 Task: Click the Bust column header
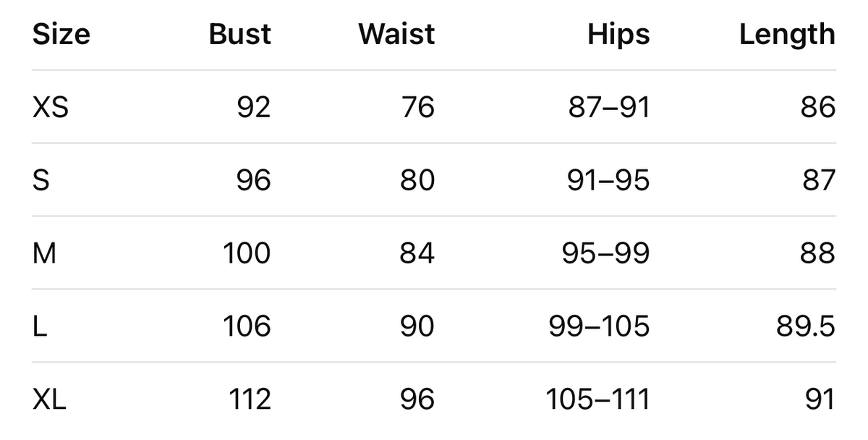tap(240, 34)
